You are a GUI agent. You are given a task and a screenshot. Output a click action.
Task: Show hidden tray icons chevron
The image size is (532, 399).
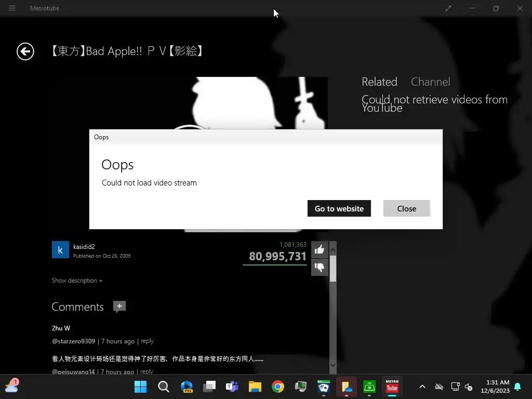point(422,387)
